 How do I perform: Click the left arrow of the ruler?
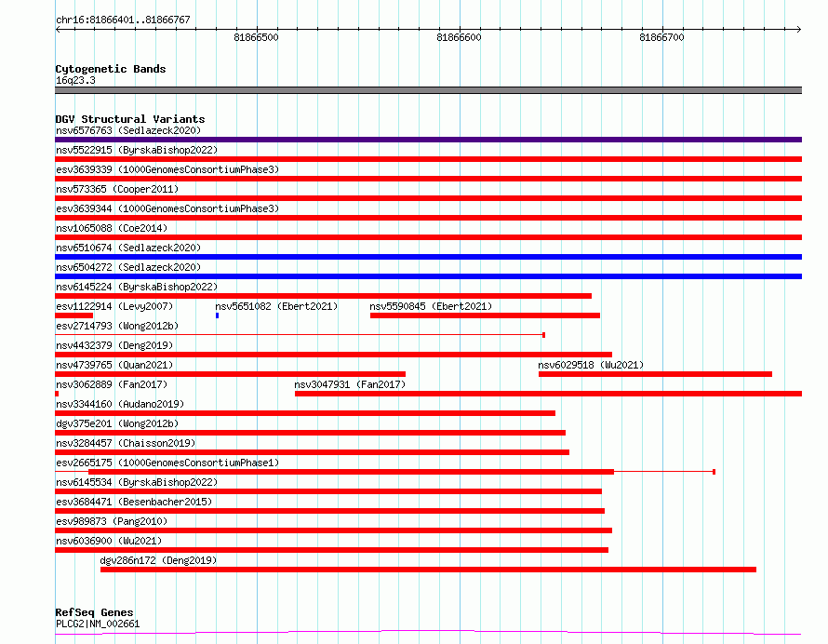[x=58, y=30]
